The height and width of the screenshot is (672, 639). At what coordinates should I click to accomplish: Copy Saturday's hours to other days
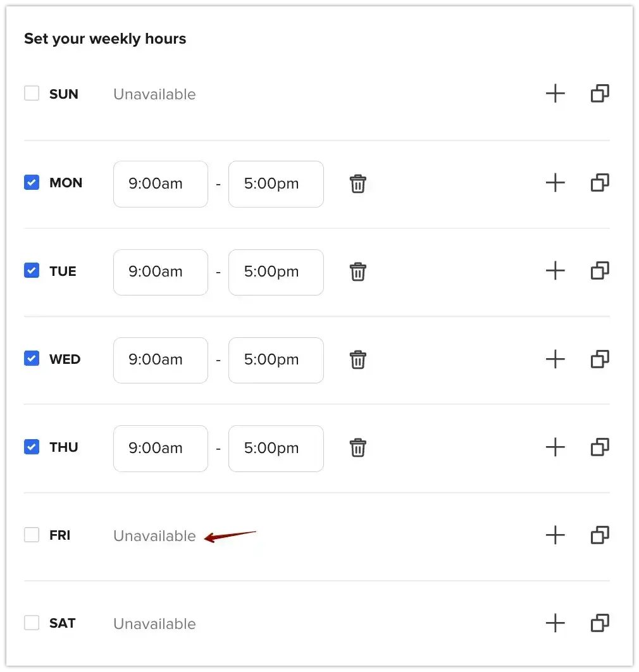point(599,623)
